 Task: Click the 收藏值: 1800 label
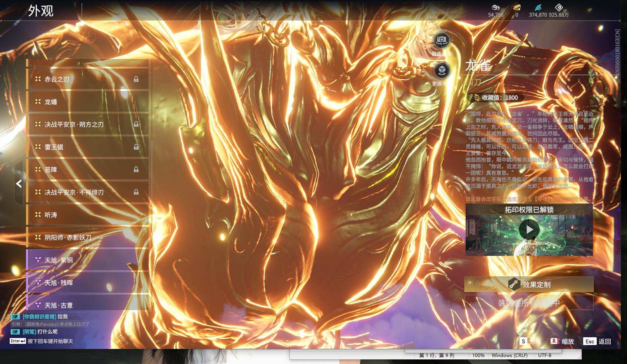(x=500, y=98)
